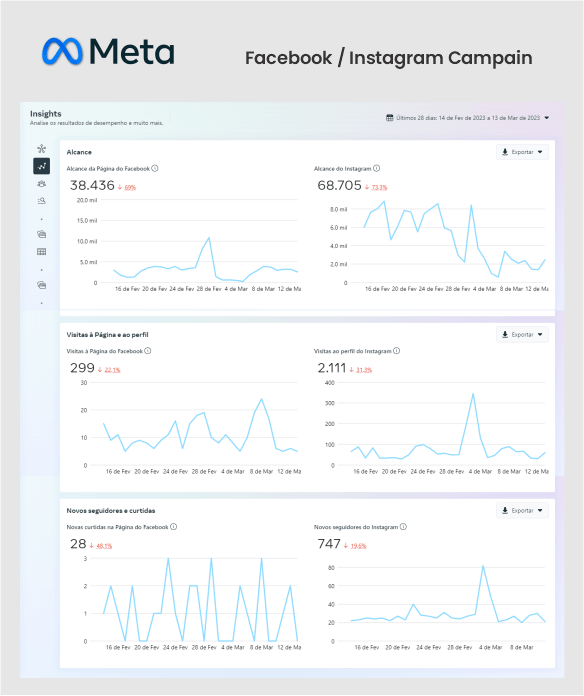Click the 68.705 Instagram reach value

point(339,185)
